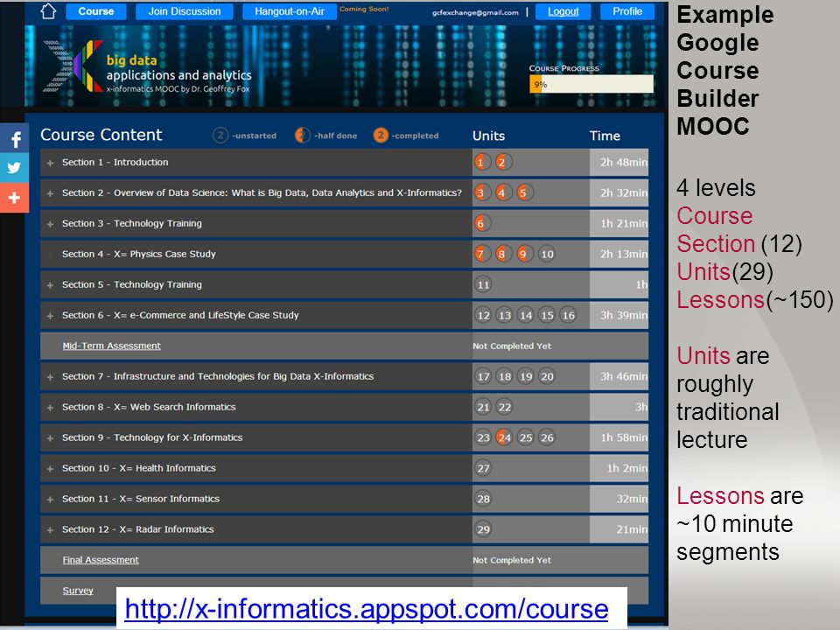The image size is (840, 630).
Task: Open unit 6 circle for Technology Training
Action: pos(480,224)
